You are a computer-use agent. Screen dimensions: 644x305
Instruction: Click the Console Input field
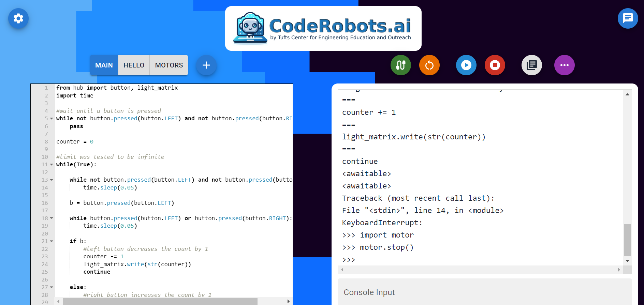coord(485,292)
